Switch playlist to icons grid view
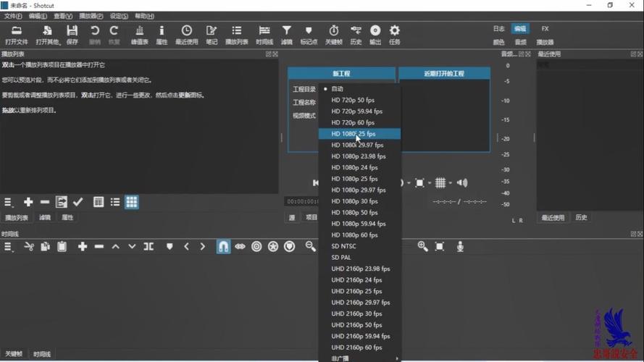This screenshot has width=644, height=362. pyautogui.click(x=131, y=202)
